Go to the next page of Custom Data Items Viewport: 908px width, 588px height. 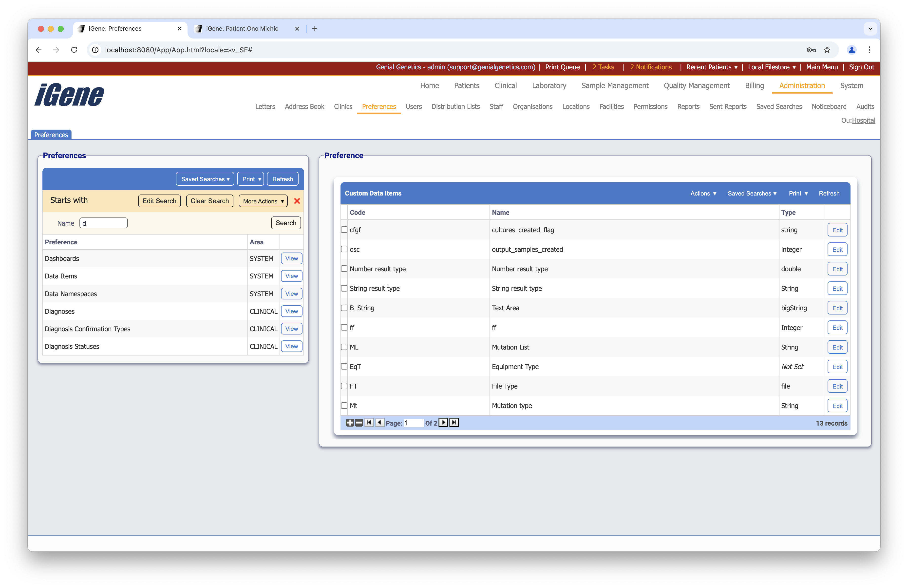[443, 423]
